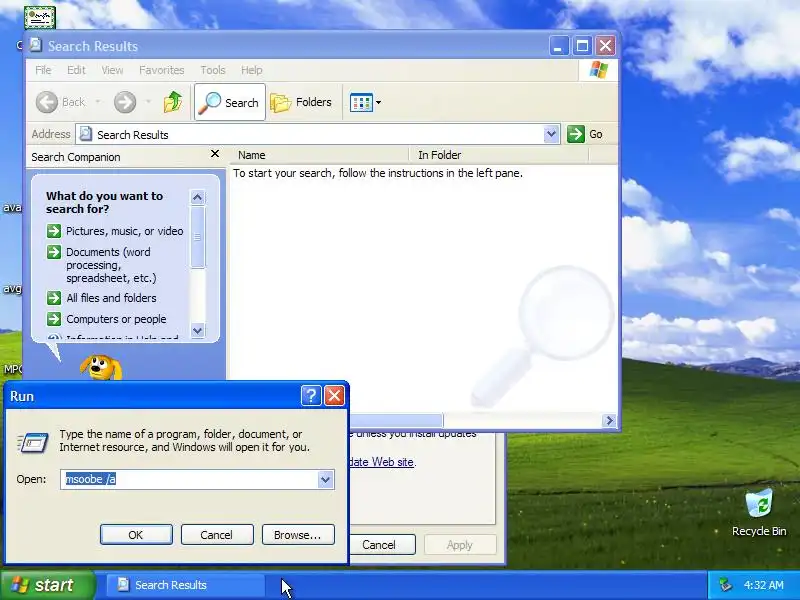This screenshot has height=600, width=800.
Task: Search for Pictures, music, or video
Action: click(x=124, y=231)
